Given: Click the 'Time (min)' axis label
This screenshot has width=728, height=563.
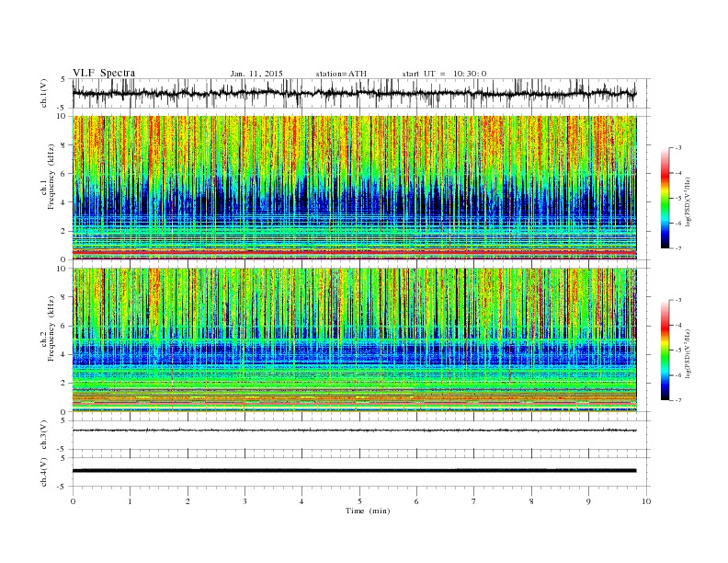Looking at the screenshot, I should click(x=368, y=511).
